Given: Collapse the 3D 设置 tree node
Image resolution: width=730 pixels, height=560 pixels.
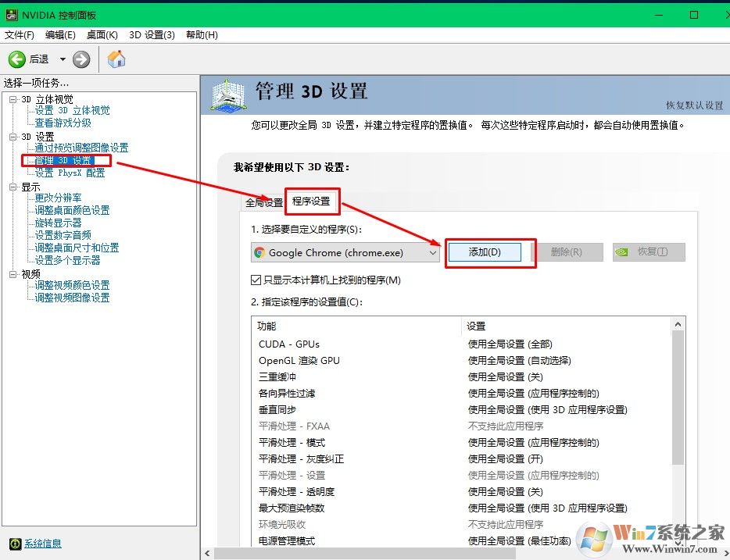Looking at the screenshot, I should [13, 137].
